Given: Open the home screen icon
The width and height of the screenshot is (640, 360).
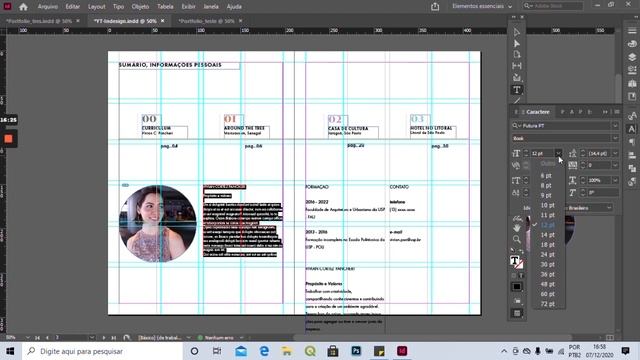Looking at the screenshot, I should (23, 7).
